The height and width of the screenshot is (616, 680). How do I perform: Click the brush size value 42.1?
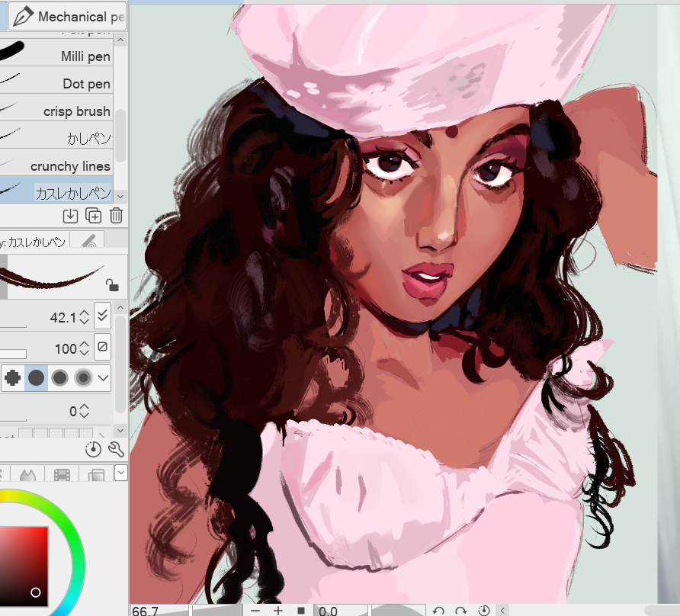(x=63, y=318)
